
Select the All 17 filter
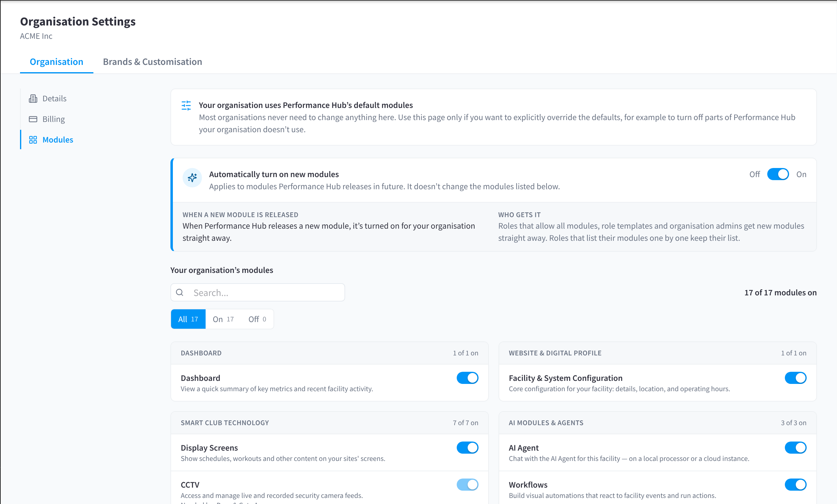pyautogui.click(x=188, y=319)
